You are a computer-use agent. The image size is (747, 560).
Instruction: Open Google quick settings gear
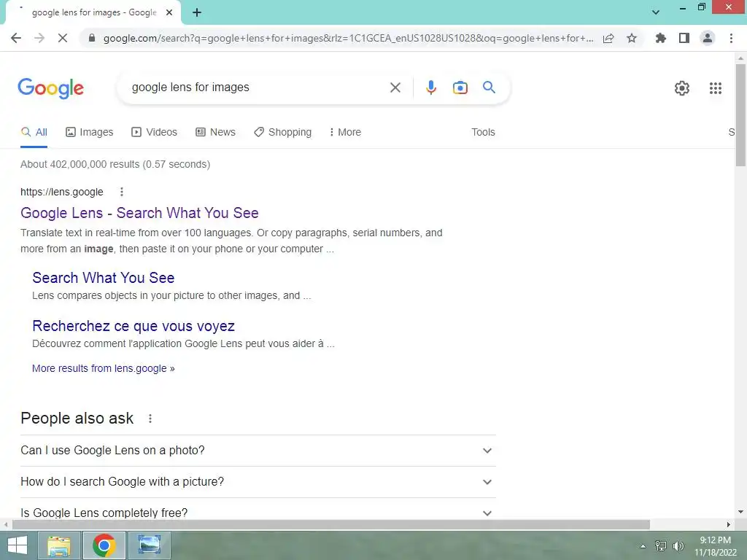pos(682,88)
